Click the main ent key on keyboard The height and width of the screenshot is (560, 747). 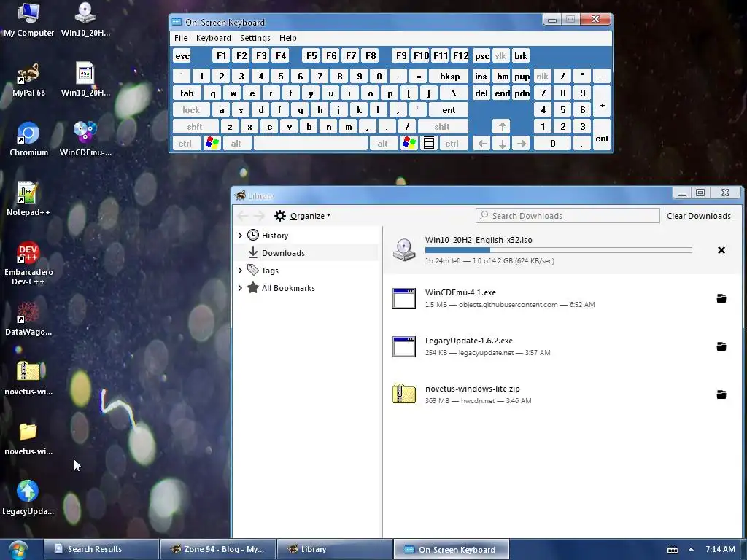pos(449,110)
